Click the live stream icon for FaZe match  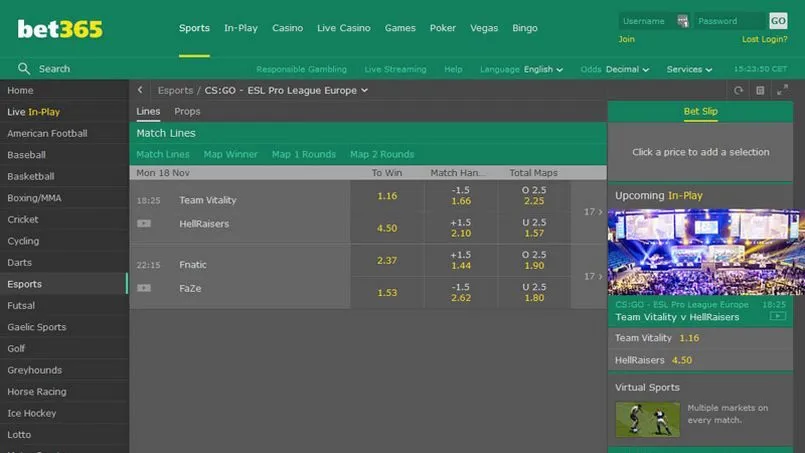coord(144,288)
